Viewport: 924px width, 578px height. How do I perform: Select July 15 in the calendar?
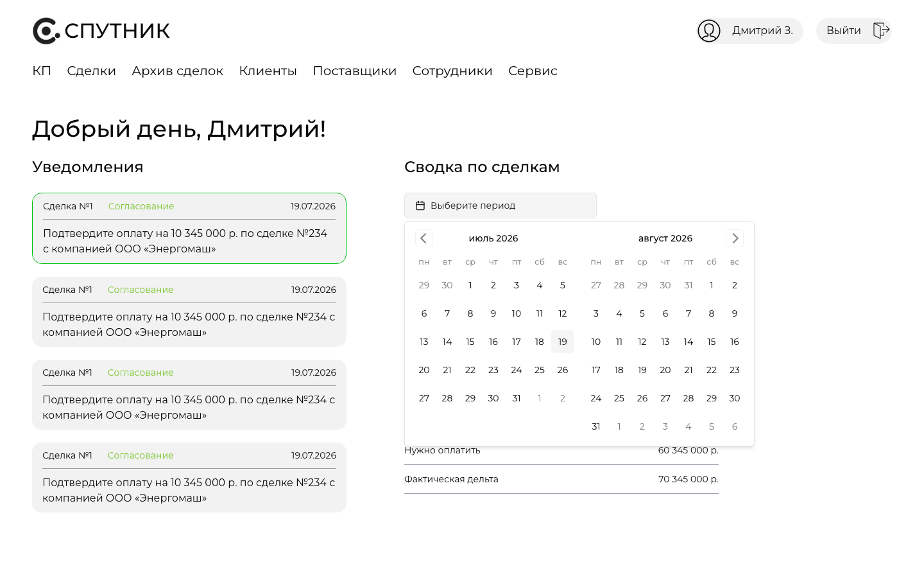(x=470, y=342)
